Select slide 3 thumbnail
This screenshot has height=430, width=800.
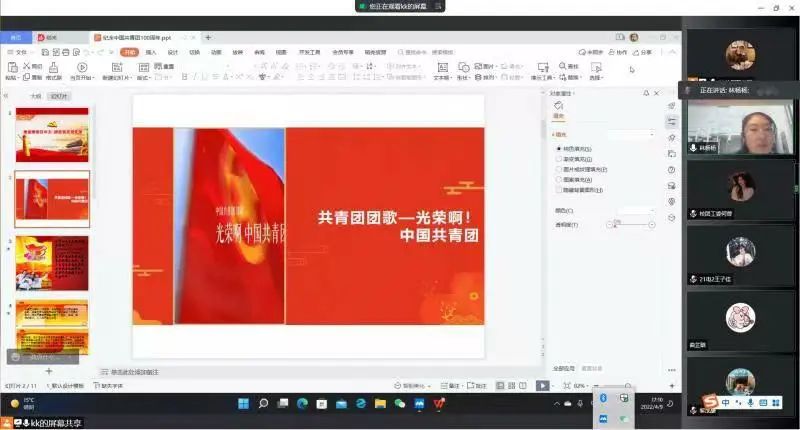click(52, 263)
